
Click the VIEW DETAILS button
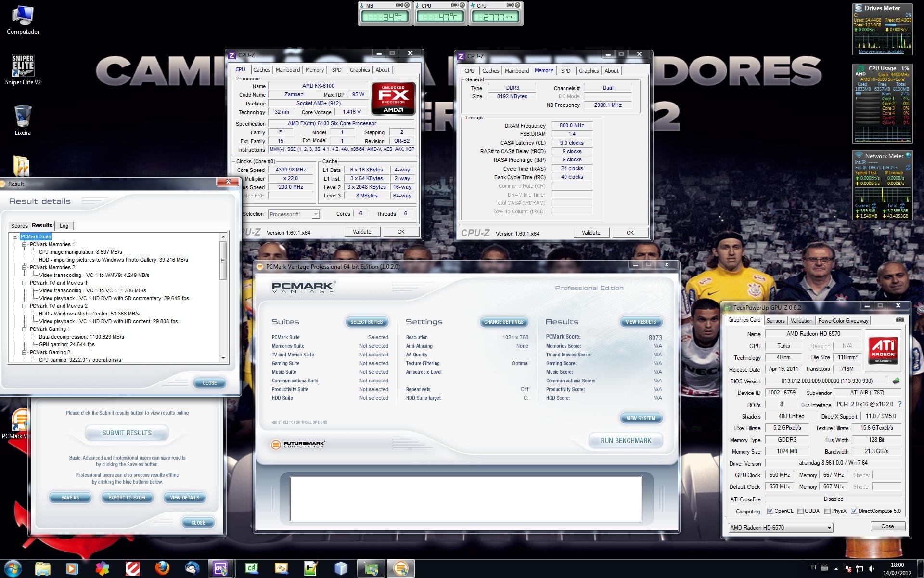coord(184,498)
